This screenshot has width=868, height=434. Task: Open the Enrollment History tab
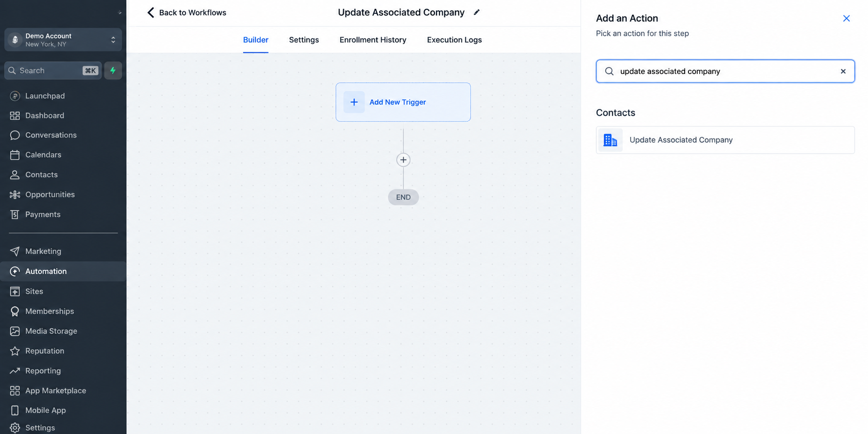373,40
